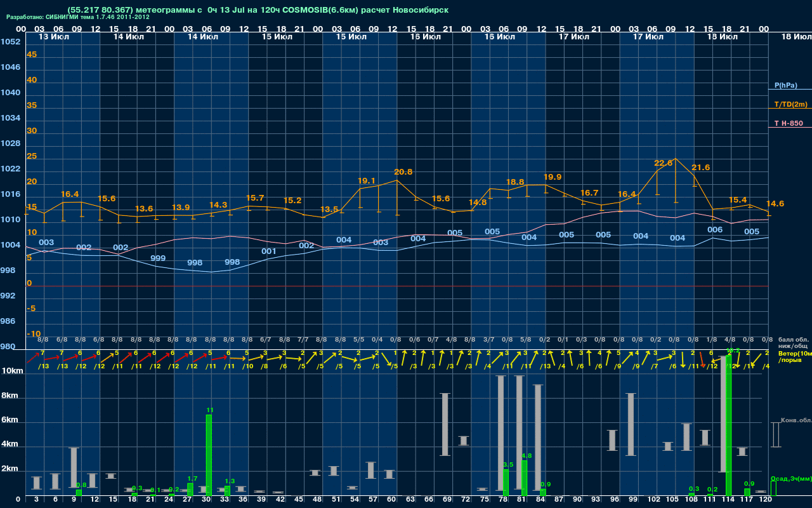Click the blue line under P(hPa) legend

pos(790,90)
